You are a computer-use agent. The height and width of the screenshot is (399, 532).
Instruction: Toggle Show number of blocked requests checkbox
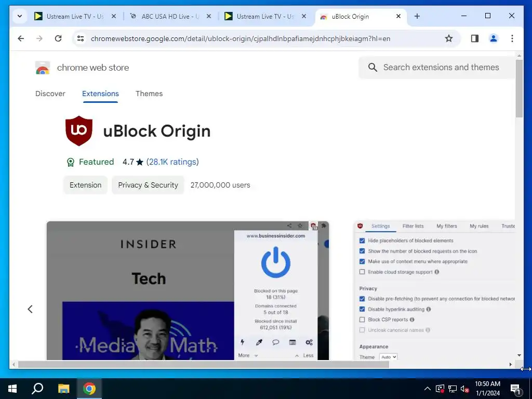362,251
